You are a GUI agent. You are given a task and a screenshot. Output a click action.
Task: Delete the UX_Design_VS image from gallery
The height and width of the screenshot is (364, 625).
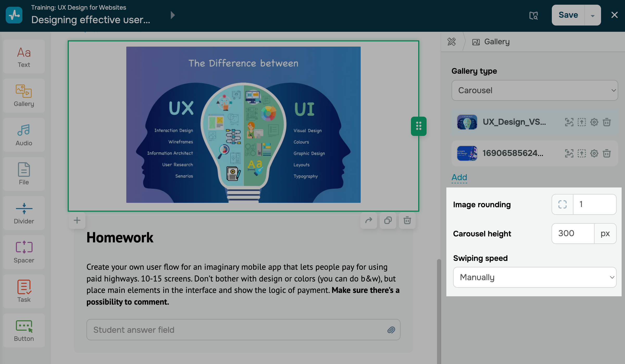coord(607,122)
